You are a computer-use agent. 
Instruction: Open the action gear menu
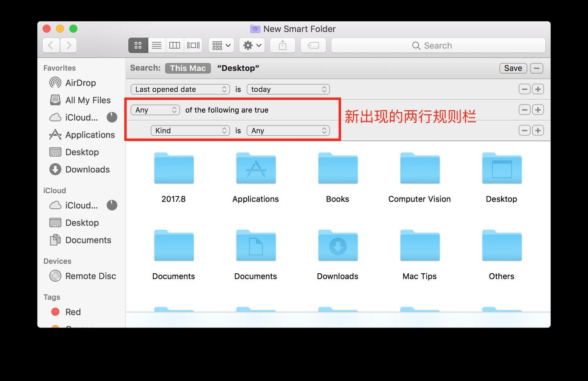click(251, 45)
